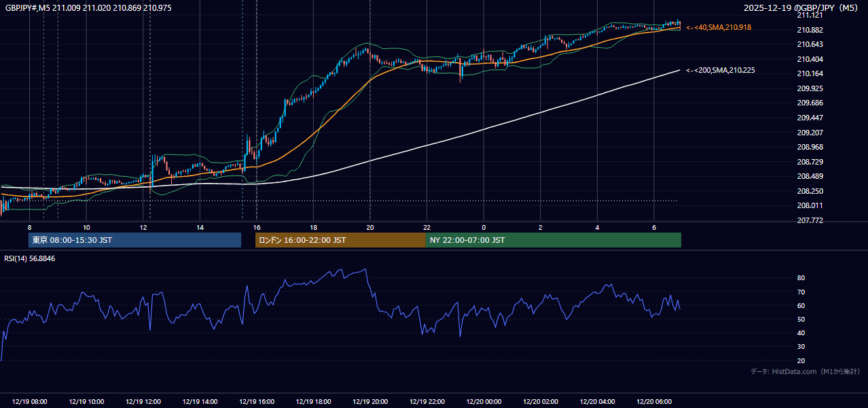Click price axis label 209.686

(810, 103)
